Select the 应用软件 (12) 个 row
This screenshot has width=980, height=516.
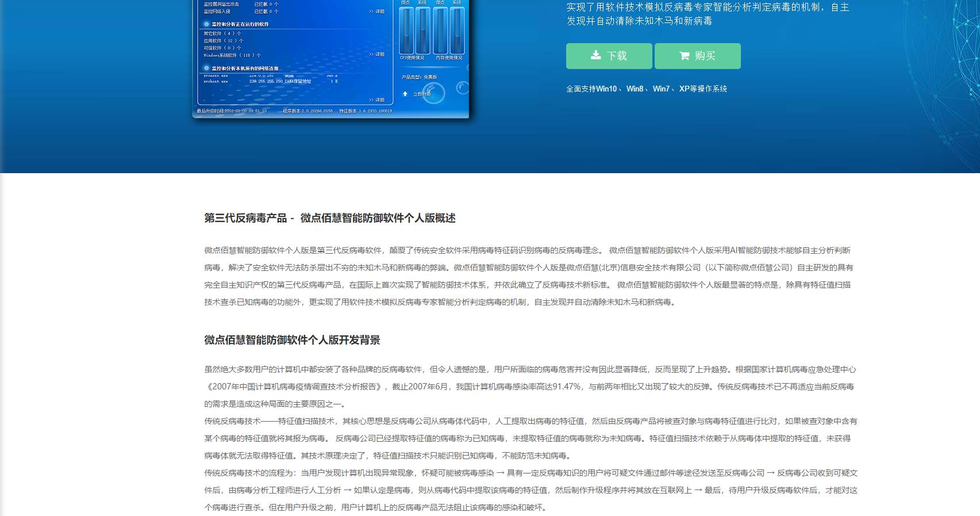pos(223,41)
